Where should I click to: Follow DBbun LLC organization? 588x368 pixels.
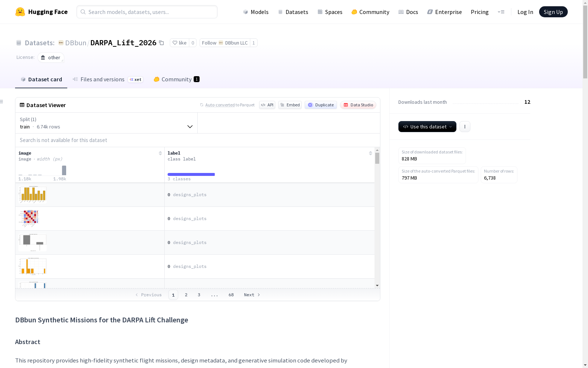(x=225, y=43)
